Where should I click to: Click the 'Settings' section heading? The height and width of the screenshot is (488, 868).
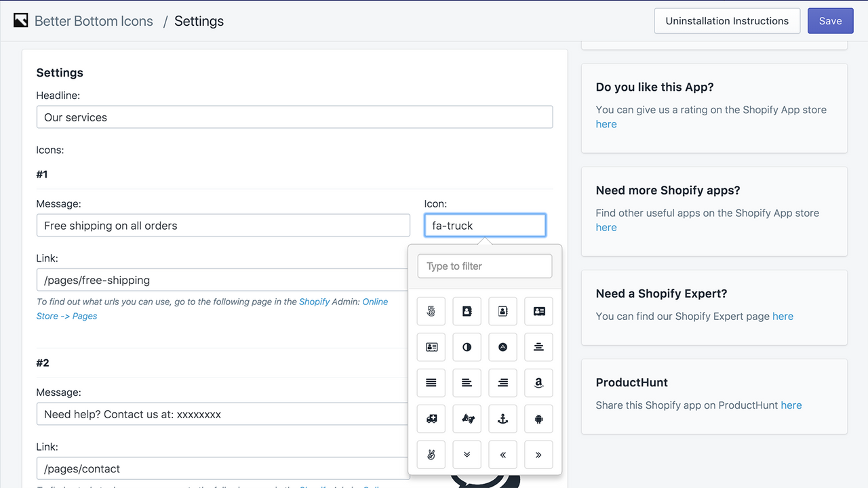(x=60, y=73)
